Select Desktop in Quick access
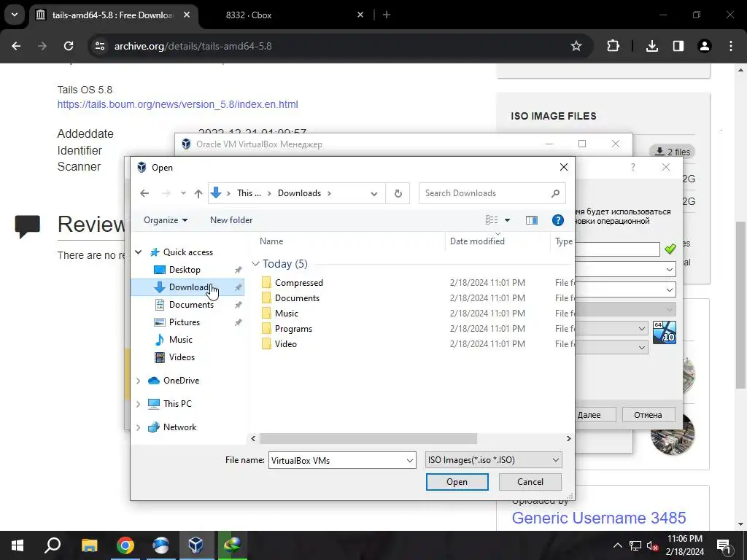 (x=185, y=270)
